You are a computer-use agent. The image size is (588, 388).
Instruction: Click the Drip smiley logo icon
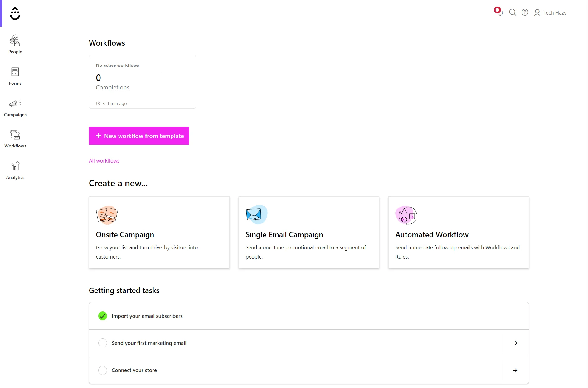point(15,13)
